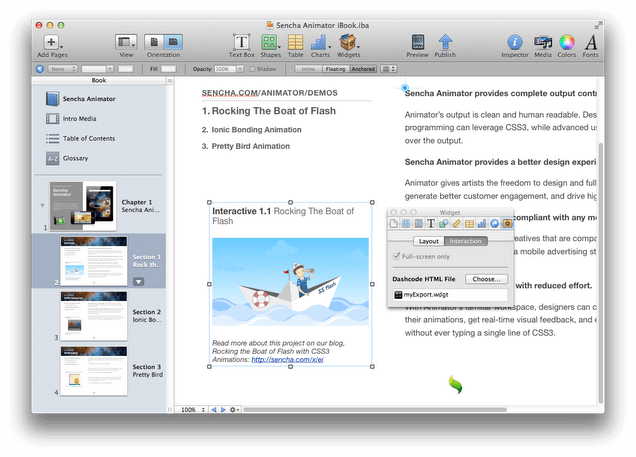Select the boat illustration widget image

pos(290,281)
